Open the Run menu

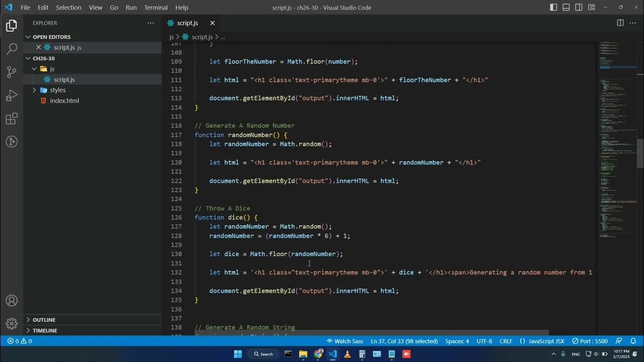[x=131, y=8]
